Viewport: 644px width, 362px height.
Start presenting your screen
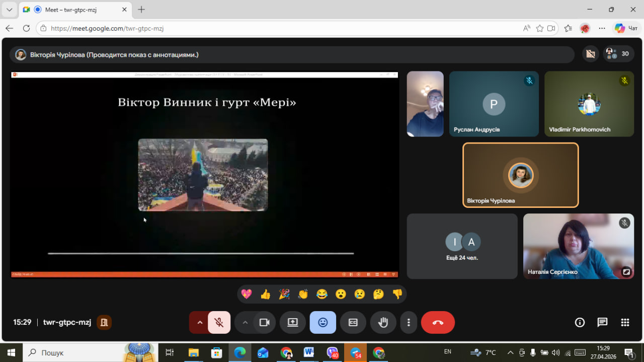click(x=293, y=323)
